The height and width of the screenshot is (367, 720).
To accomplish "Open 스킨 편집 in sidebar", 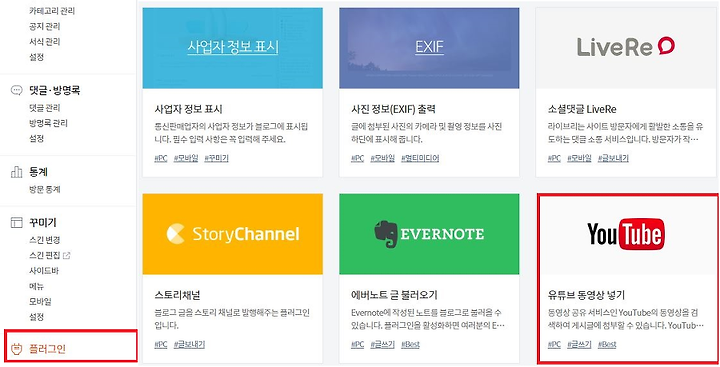I will tap(44, 255).
